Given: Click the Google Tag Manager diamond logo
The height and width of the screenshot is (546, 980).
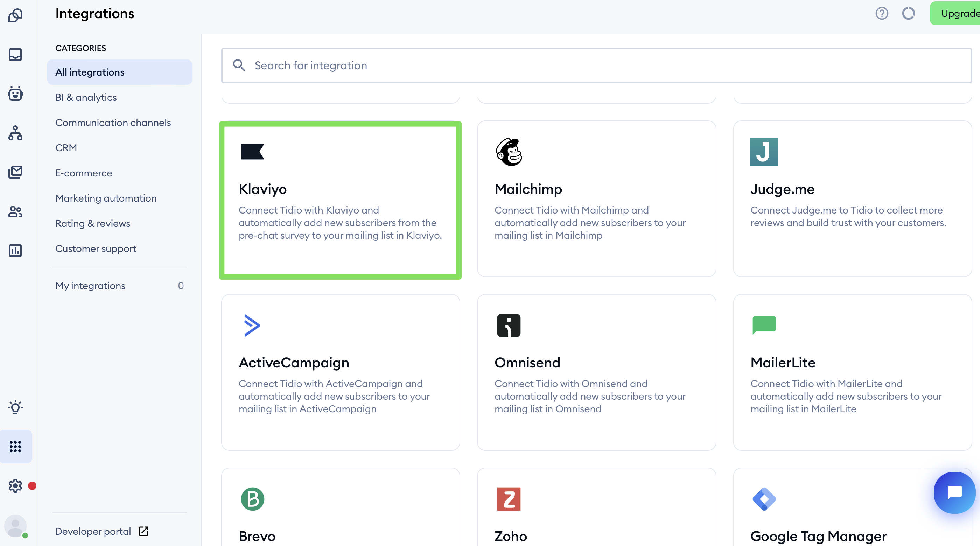Looking at the screenshot, I should coord(764,499).
